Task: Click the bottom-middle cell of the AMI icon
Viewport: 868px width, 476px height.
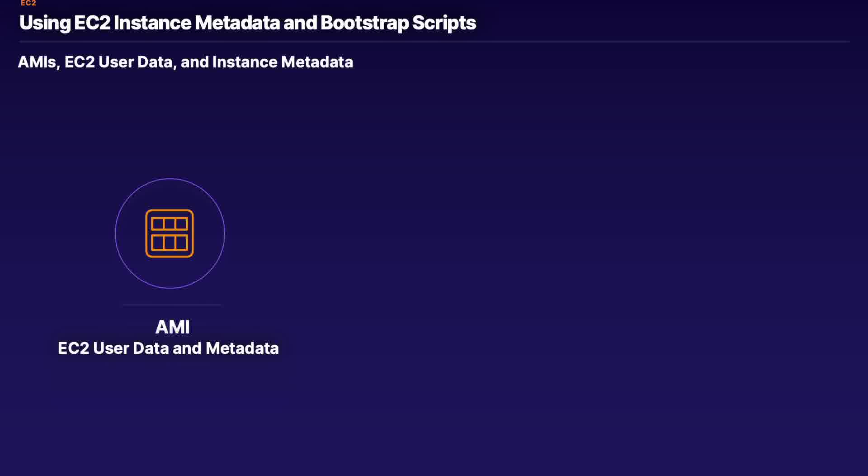Action: point(170,243)
